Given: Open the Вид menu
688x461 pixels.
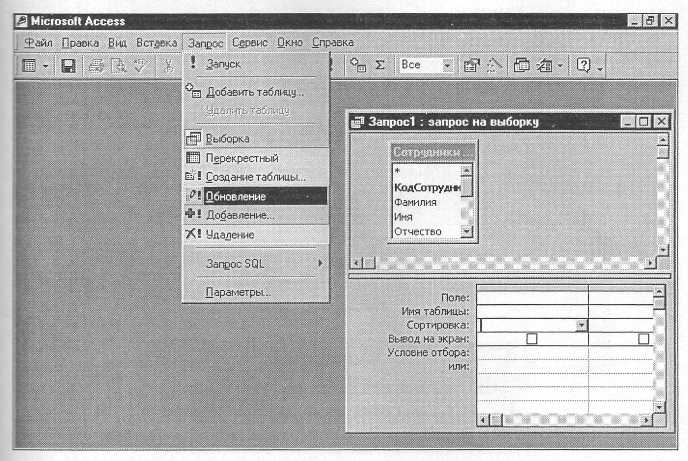Looking at the screenshot, I should 117,43.
